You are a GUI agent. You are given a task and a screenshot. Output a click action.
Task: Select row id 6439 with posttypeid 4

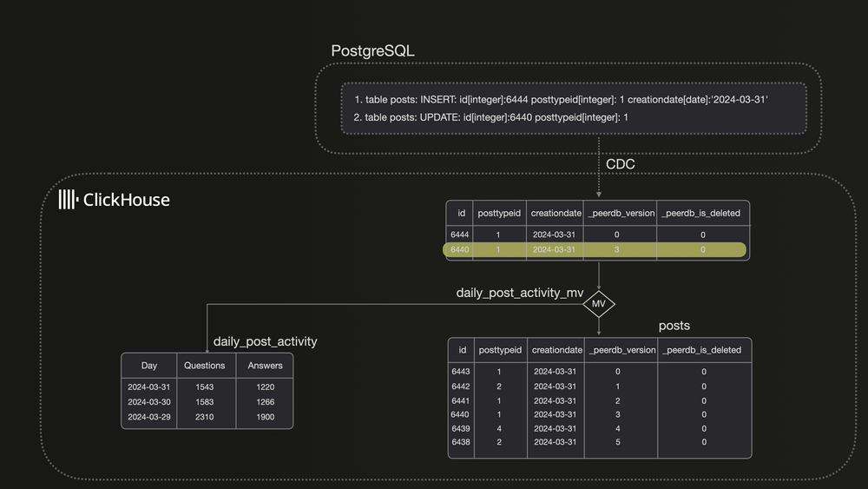599,428
